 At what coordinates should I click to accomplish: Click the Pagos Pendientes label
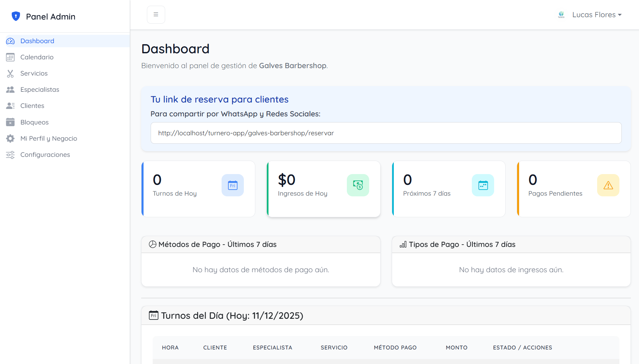coord(555,194)
